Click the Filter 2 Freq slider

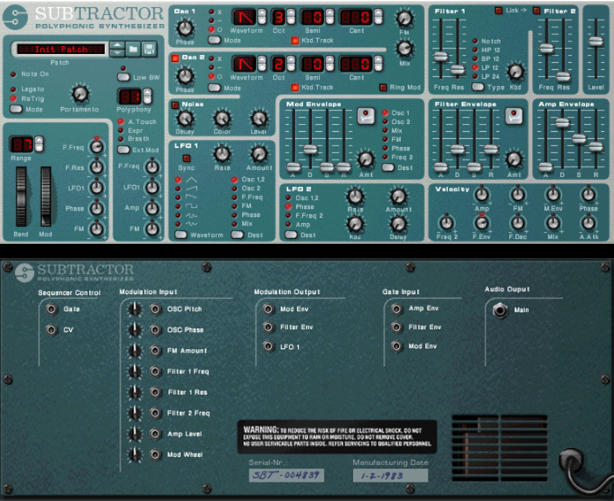546,49
